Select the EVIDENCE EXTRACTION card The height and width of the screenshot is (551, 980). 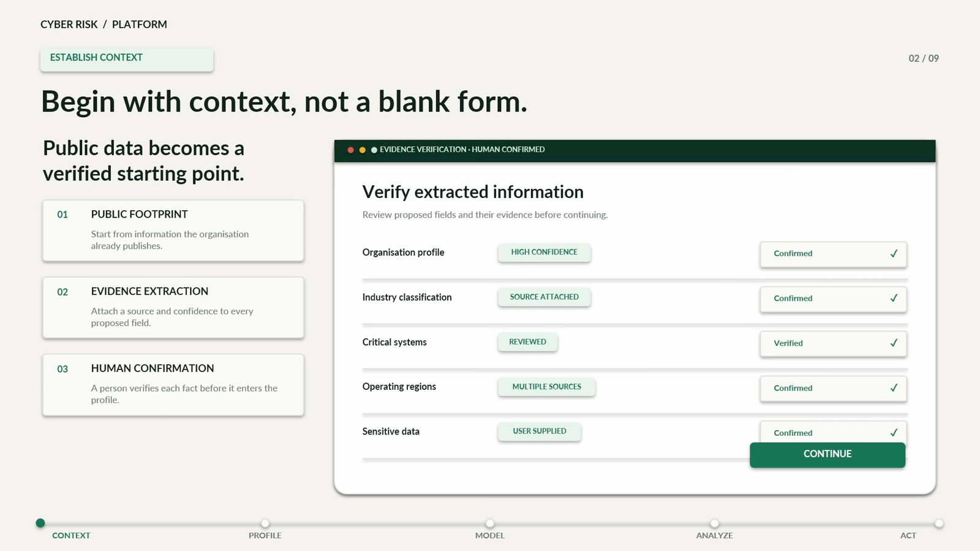[173, 308]
